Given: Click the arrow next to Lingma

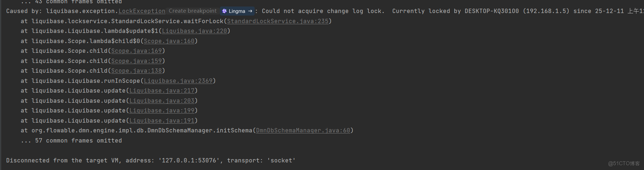Looking at the screenshot, I should [x=250, y=11].
